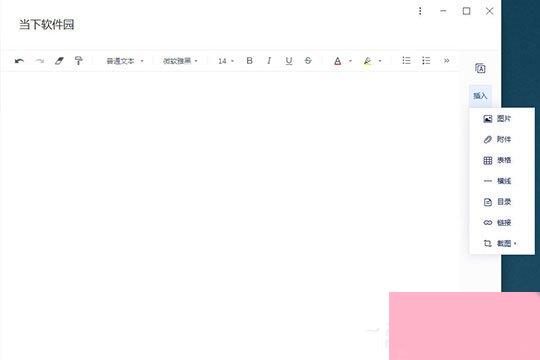
Task: Insert a 目录 table of contents
Action: (502, 202)
